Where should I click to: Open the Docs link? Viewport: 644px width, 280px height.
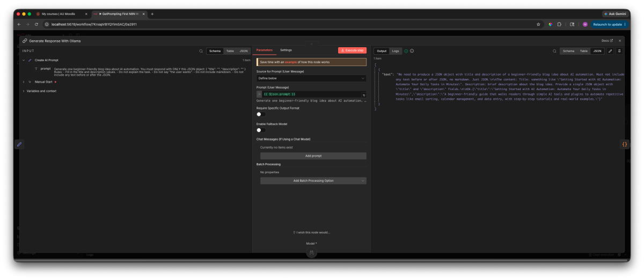[607, 40]
